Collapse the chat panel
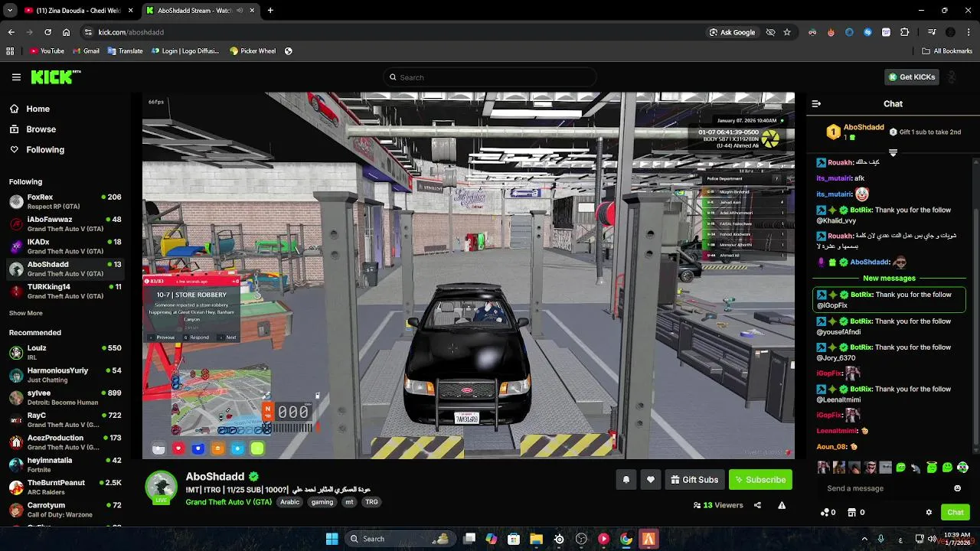Image resolution: width=980 pixels, height=551 pixels. point(816,103)
